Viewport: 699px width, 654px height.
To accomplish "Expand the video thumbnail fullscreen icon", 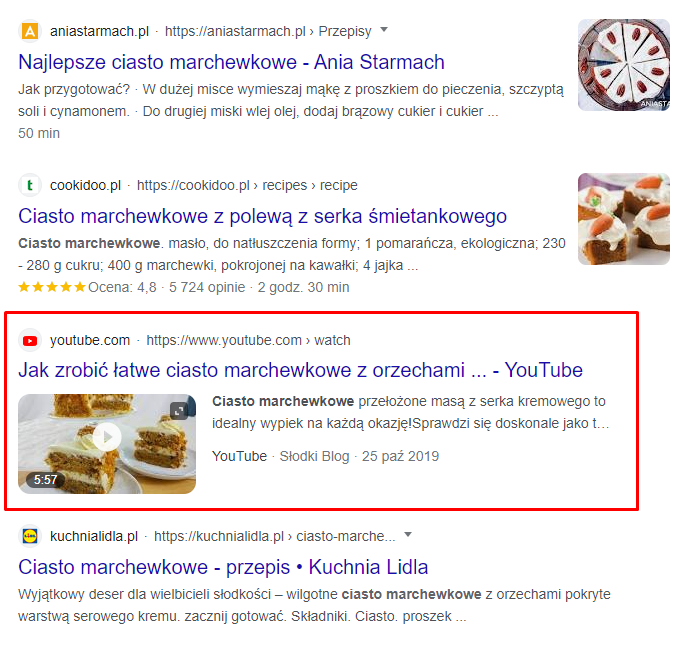I will (179, 411).
